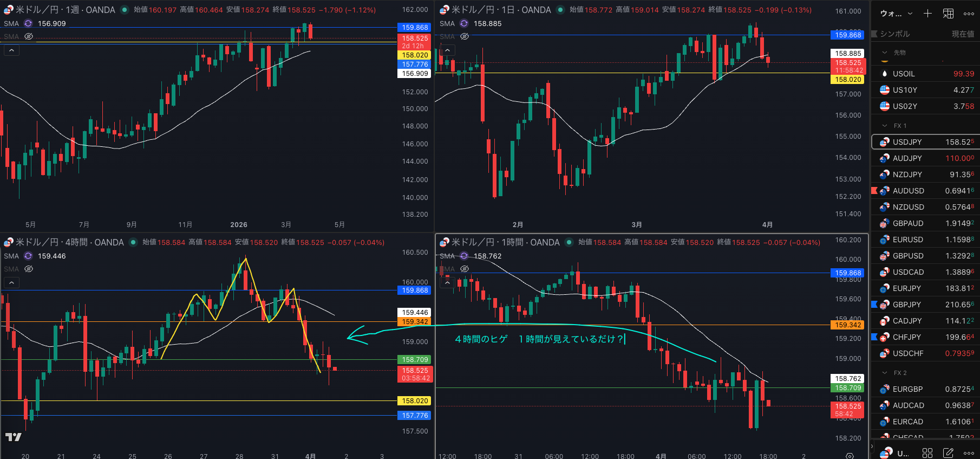Image resolution: width=980 pixels, height=459 pixels.
Task: Open watchlist advanced view icon
Action: click(x=948, y=14)
